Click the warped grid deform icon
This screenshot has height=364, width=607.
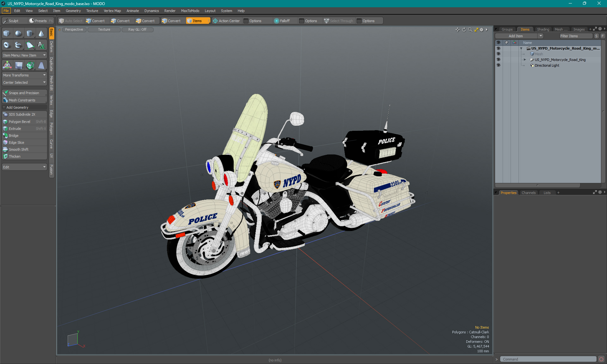[19, 65]
